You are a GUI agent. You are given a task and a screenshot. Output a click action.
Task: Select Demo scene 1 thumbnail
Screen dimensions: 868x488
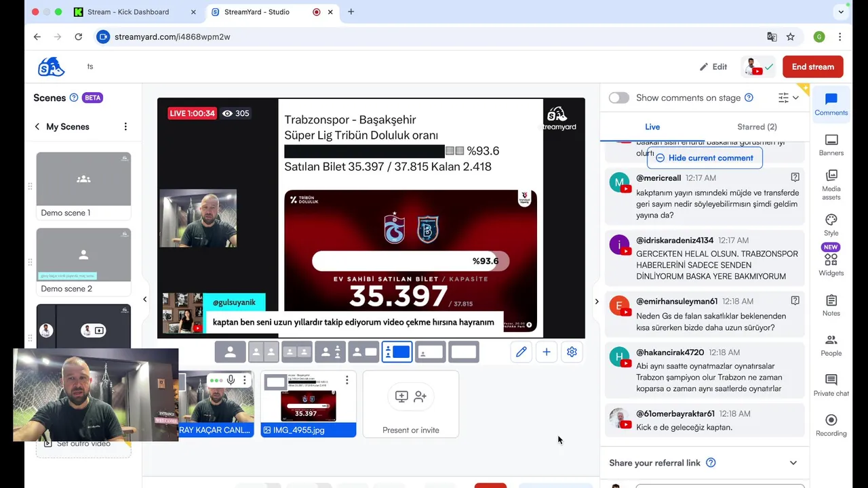[83, 186]
